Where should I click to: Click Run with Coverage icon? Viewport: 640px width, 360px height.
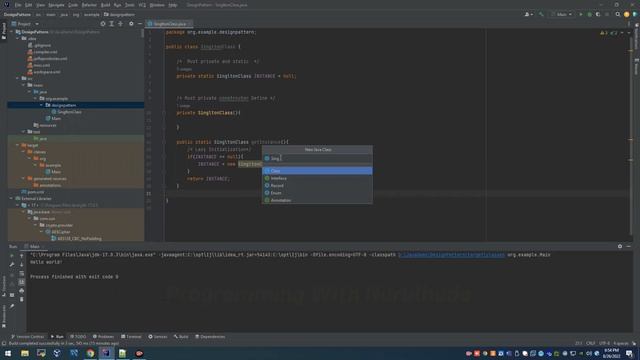pyautogui.click(x=598, y=14)
